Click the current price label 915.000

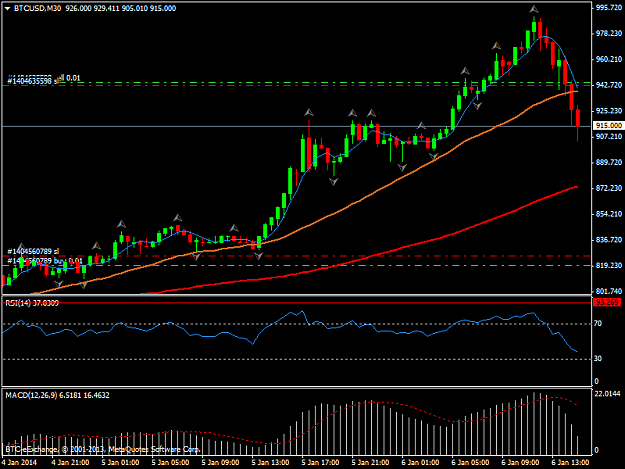pos(609,126)
